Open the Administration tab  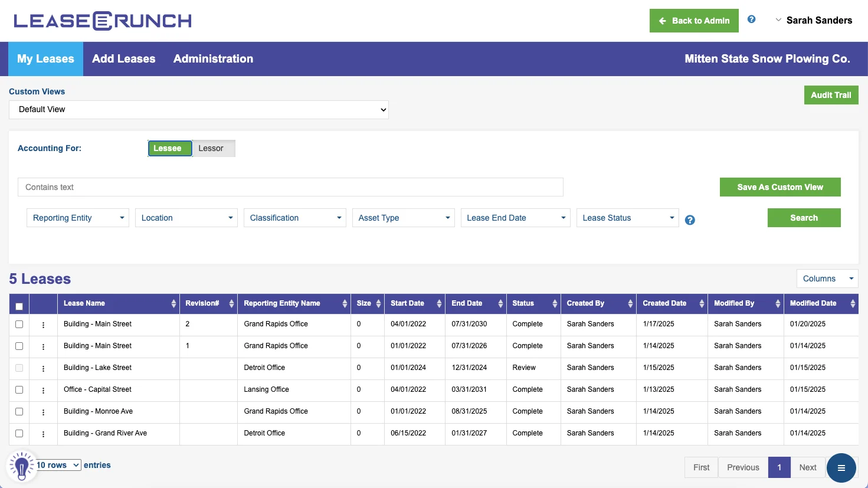[x=213, y=59]
